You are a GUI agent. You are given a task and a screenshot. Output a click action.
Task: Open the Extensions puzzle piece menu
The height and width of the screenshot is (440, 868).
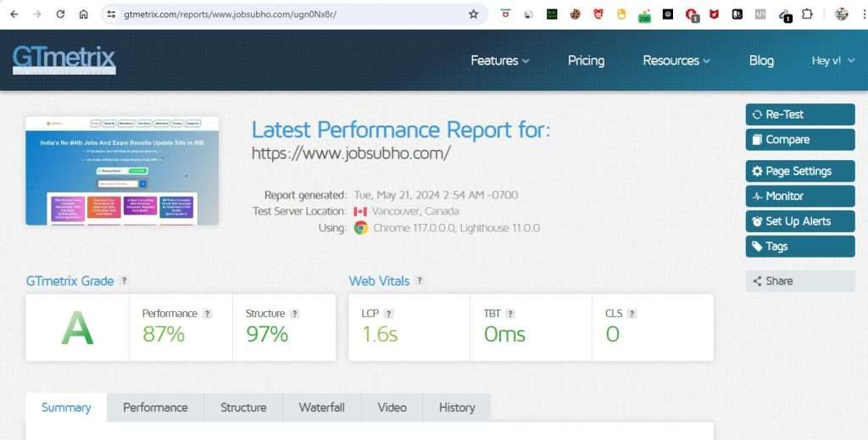[807, 14]
